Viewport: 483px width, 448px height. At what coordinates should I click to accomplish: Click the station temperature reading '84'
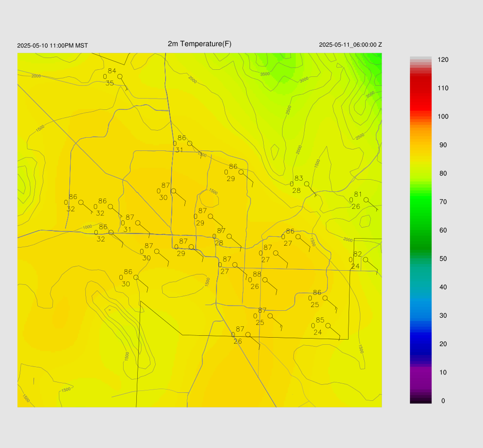(112, 71)
